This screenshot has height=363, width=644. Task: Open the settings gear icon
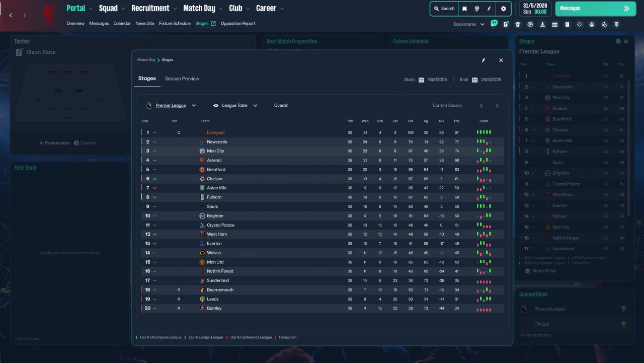tap(503, 9)
